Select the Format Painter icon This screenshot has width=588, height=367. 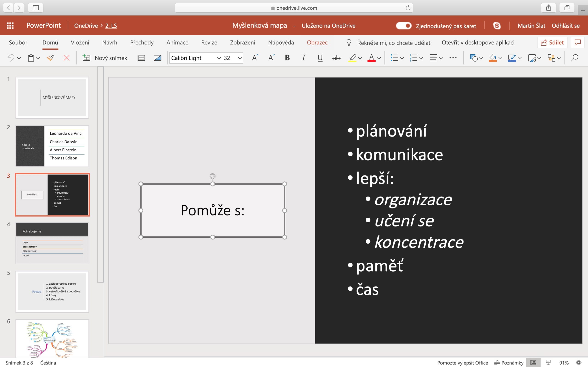(x=50, y=58)
